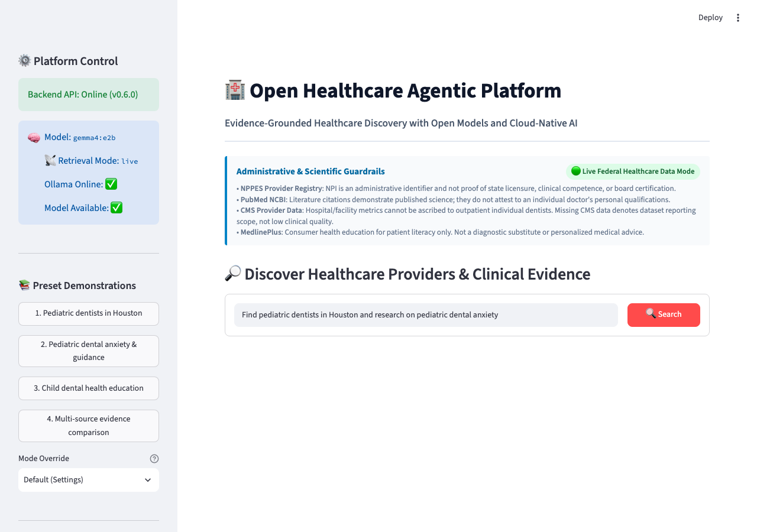Open the Mode Override dropdown
The image size is (757, 532).
pyautogui.click(x=89, y=480)
